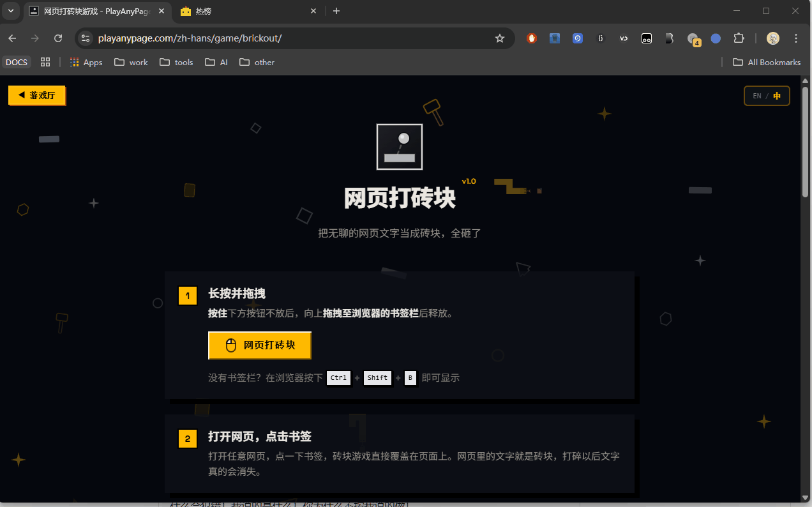Open the work bookmarks folder

point(131,62)
